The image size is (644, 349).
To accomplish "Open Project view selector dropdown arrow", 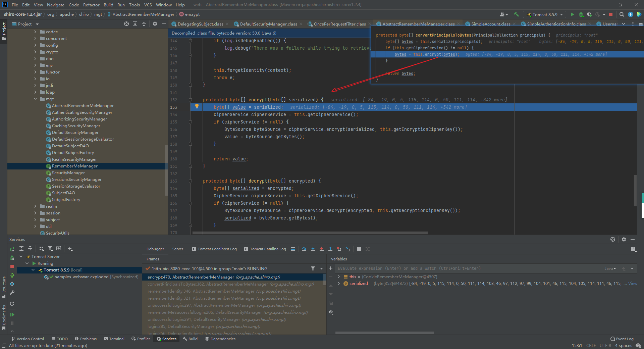I will [37, 24].
